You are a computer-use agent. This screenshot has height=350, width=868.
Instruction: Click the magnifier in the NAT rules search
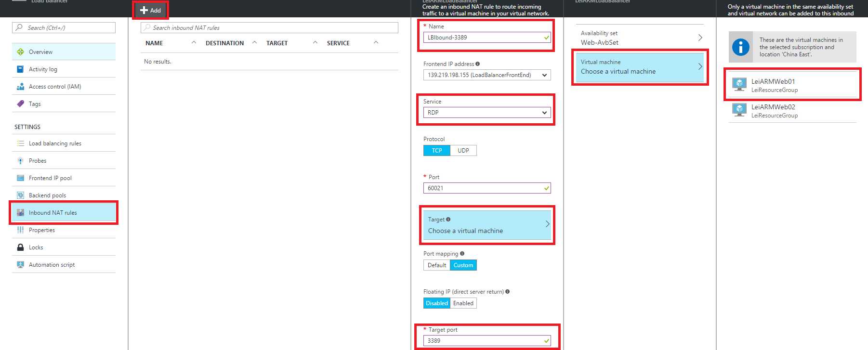pos(147,27)
